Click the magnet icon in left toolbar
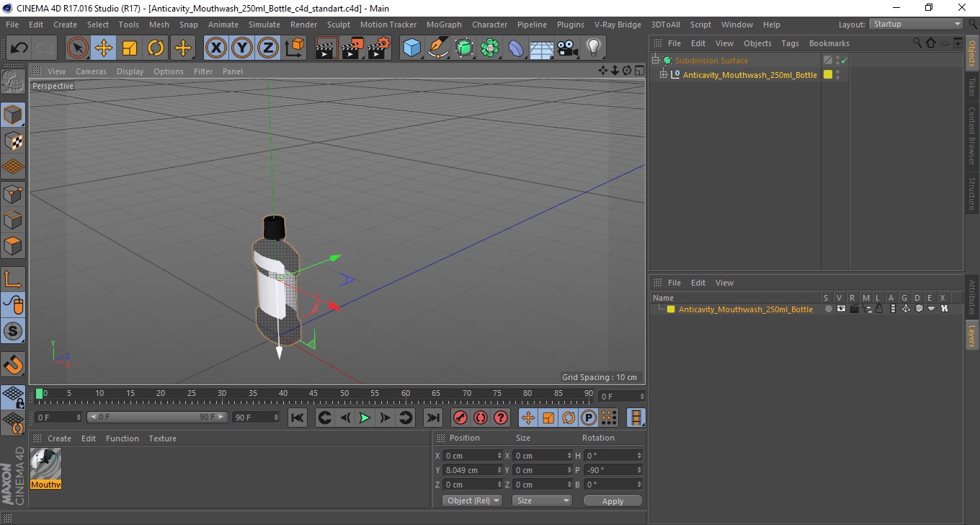 (13, 364)
